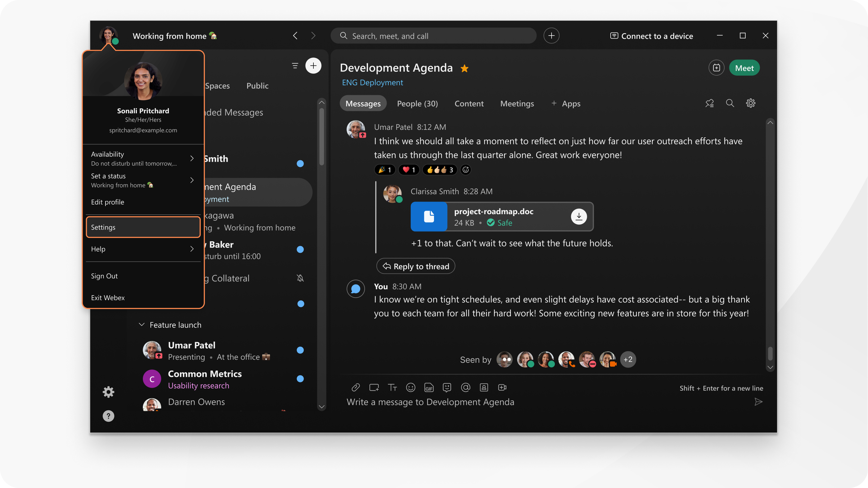Select the Messages tab in Development Agenda
868x488 pixels.
(x=363, y=103)
